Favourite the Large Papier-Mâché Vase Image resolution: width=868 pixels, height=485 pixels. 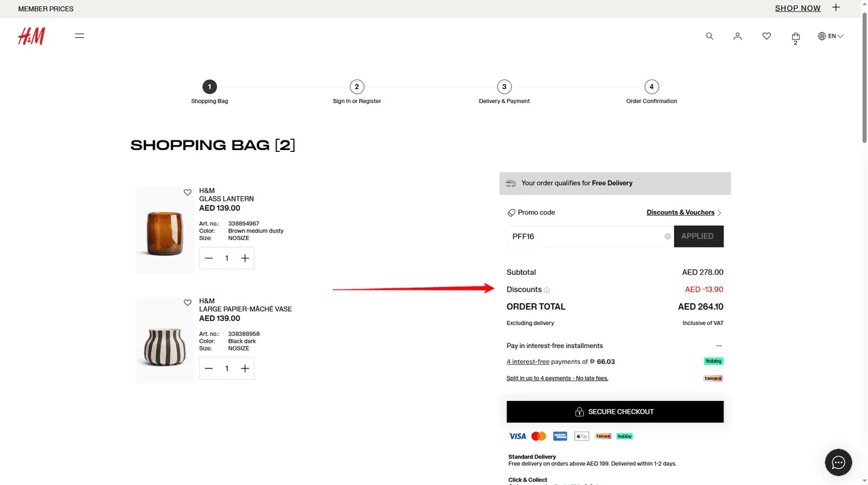188,303
